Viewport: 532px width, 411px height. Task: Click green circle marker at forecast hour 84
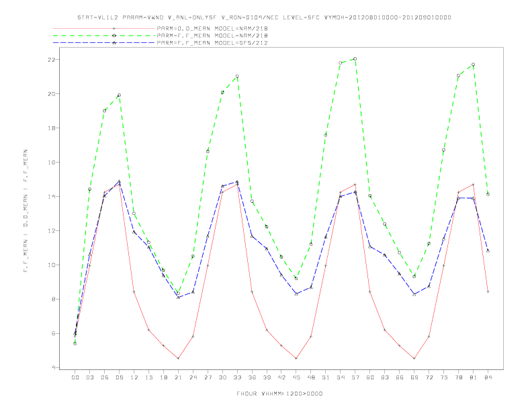click(488, 194)
